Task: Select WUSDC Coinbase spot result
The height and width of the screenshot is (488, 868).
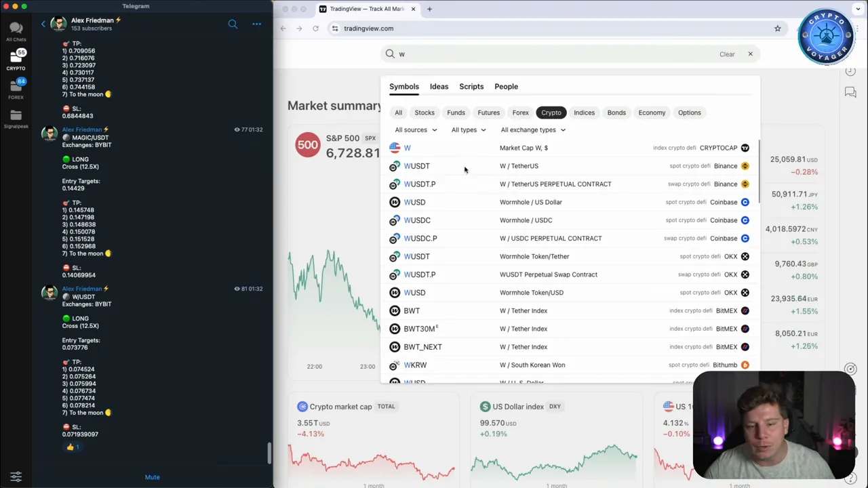Action: pyautogui.click(x=570, y=220)
